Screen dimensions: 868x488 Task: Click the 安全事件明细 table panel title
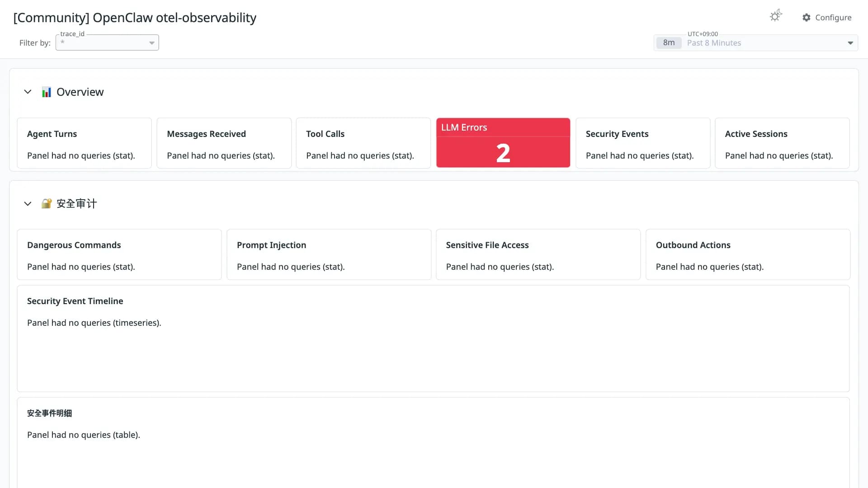49,413
